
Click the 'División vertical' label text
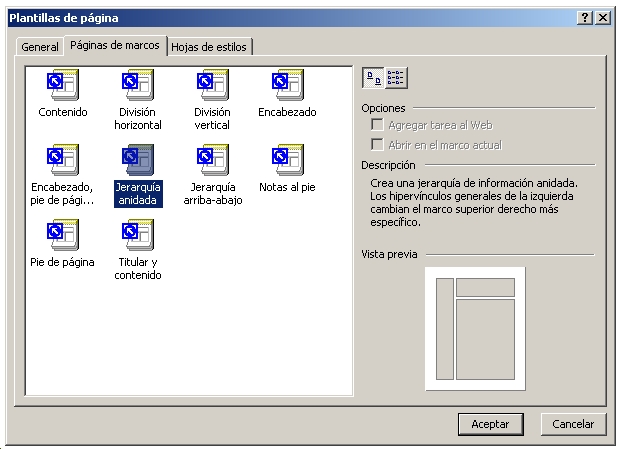click(212, 118)
